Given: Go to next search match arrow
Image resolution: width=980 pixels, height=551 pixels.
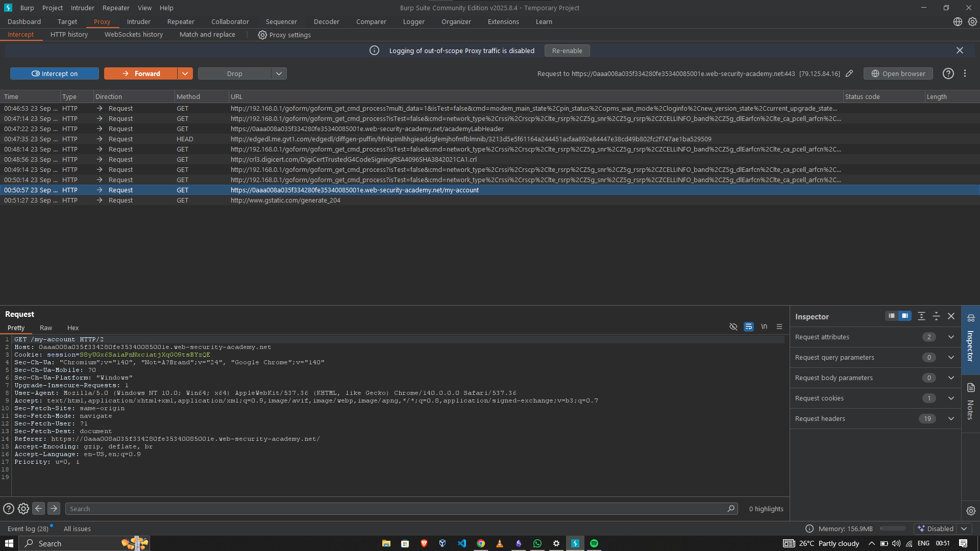Looking at the screenshot, I should [x=54, y=509].
